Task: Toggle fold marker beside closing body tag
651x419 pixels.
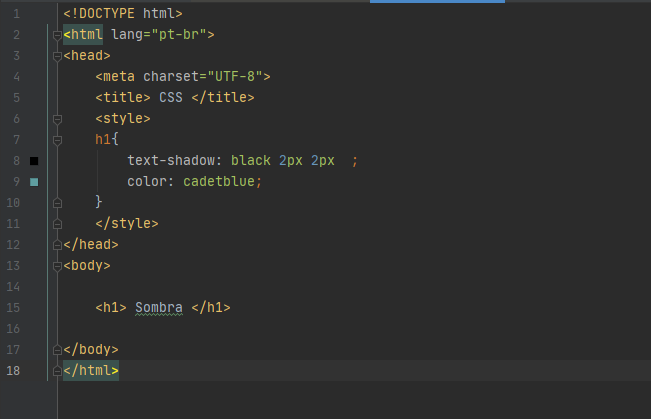Action: [x=57, y=350]
